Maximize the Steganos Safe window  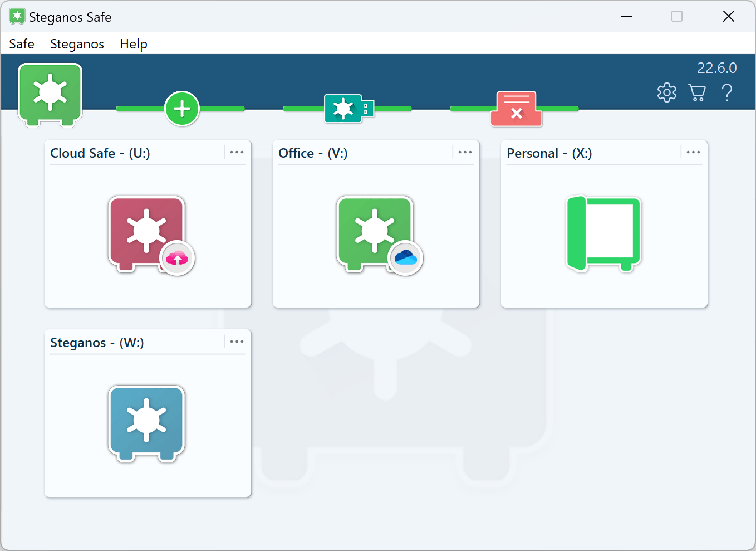[x=677, y=17]
